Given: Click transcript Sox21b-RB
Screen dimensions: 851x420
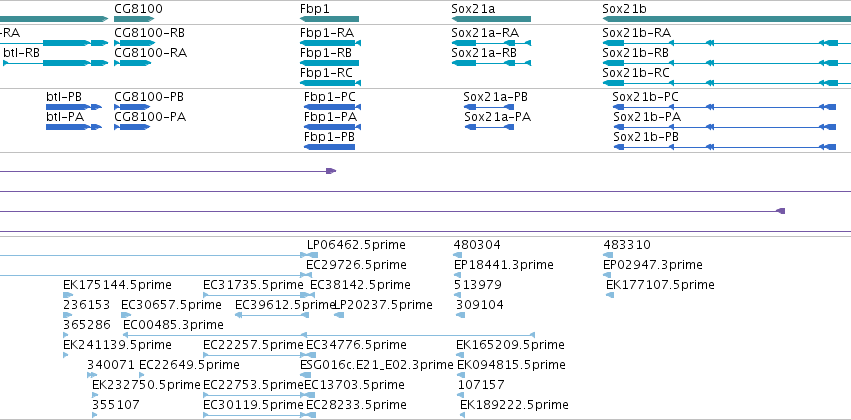Looking at the screenshot, I should (x=636, y=53).
